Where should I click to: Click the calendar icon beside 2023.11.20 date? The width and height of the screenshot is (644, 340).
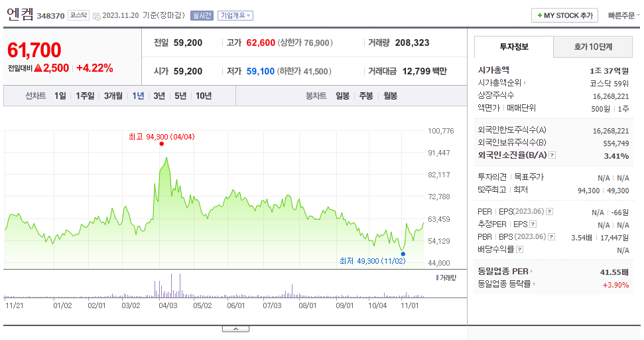coord(97,16)
